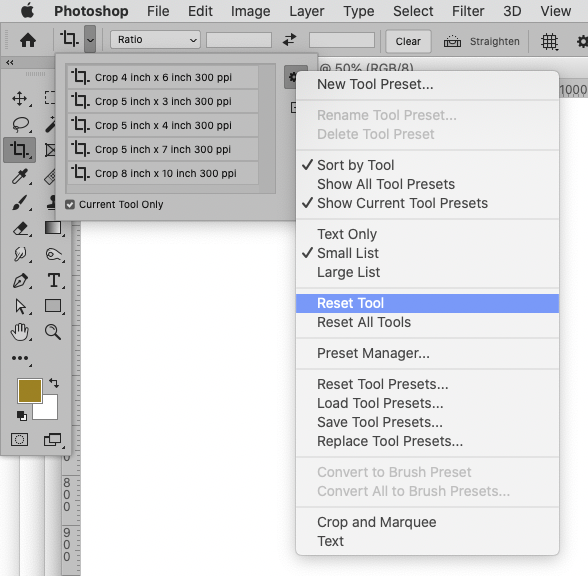Click the gold foreground color swatch
The width and height of the screenshot is (588, 576).
click(30, 391)
